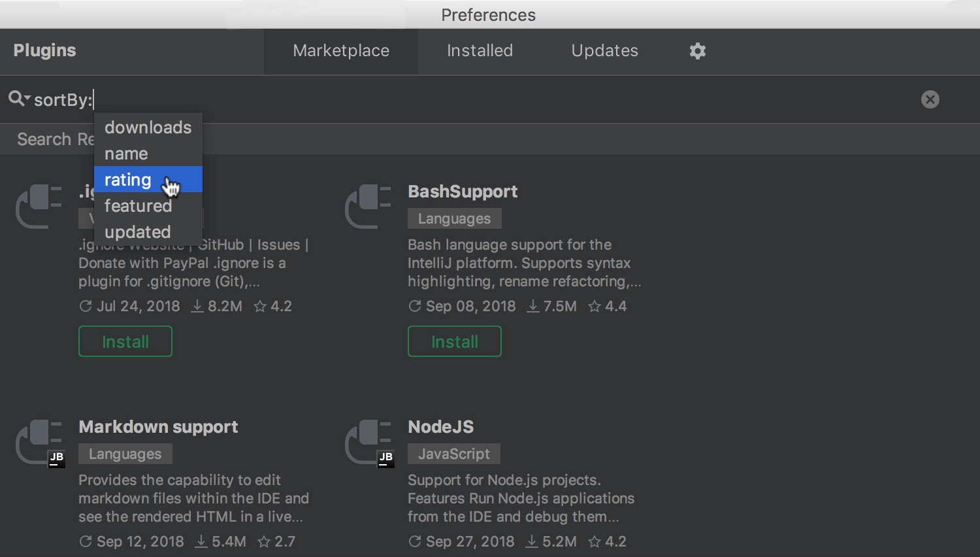Click the 4.4 star rating of BashSupport
Image resolution: width=980 pixels, height=557 pixels.
tap(608, 306)
